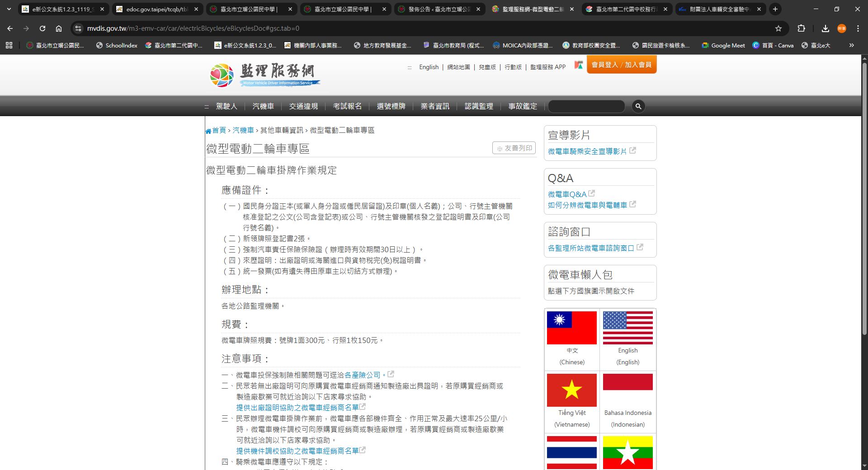Click the site search text field
Viewport: 868px width, 470px height.
586,106
